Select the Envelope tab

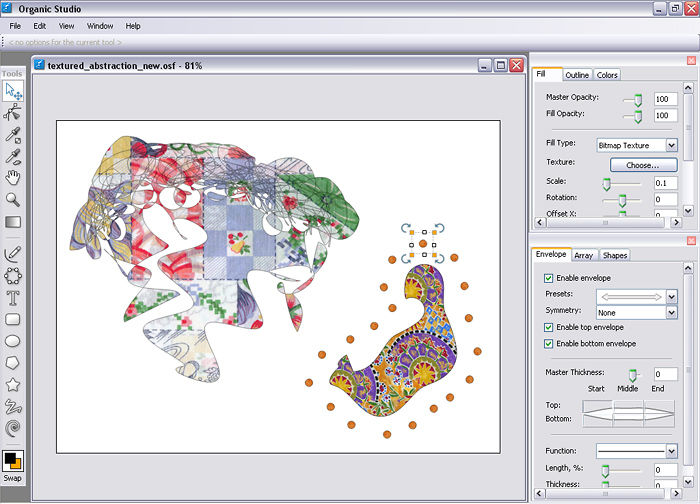coord(551,254)
